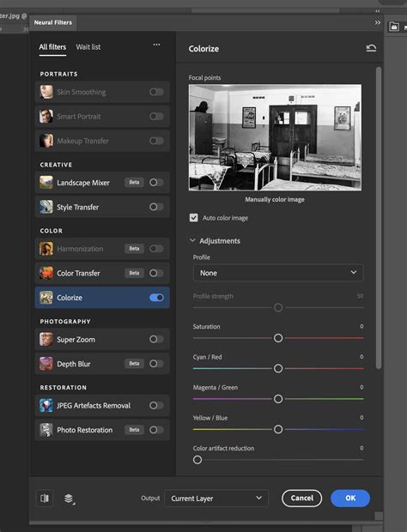Turn on the Depth Blur toggle
The height and width of the screenshot is (532, 407).
point(156,364)
